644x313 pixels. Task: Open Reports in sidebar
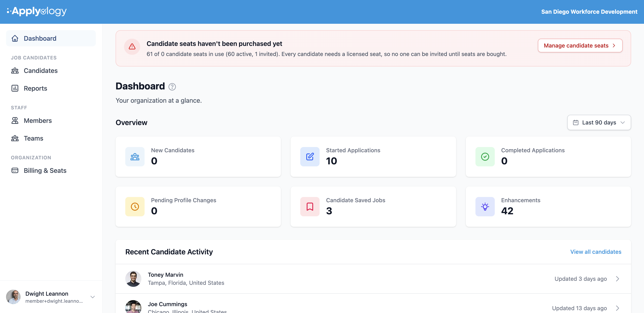51,88
